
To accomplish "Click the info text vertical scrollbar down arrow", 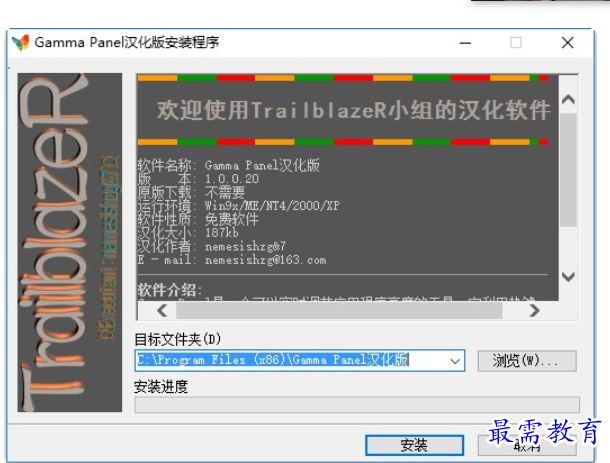I will [x=568, y=277].
